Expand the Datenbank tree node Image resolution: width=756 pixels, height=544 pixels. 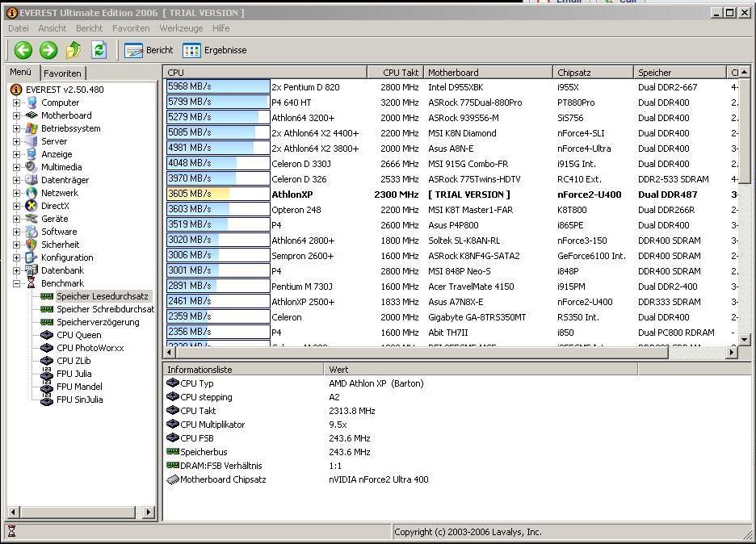[16, 271]
